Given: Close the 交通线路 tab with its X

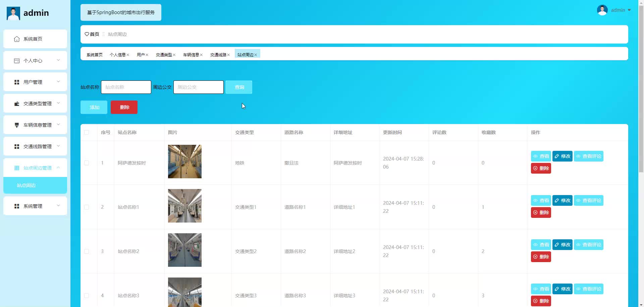Looking at the screenshot, I should pyautogui.click(x=228, y=55).
